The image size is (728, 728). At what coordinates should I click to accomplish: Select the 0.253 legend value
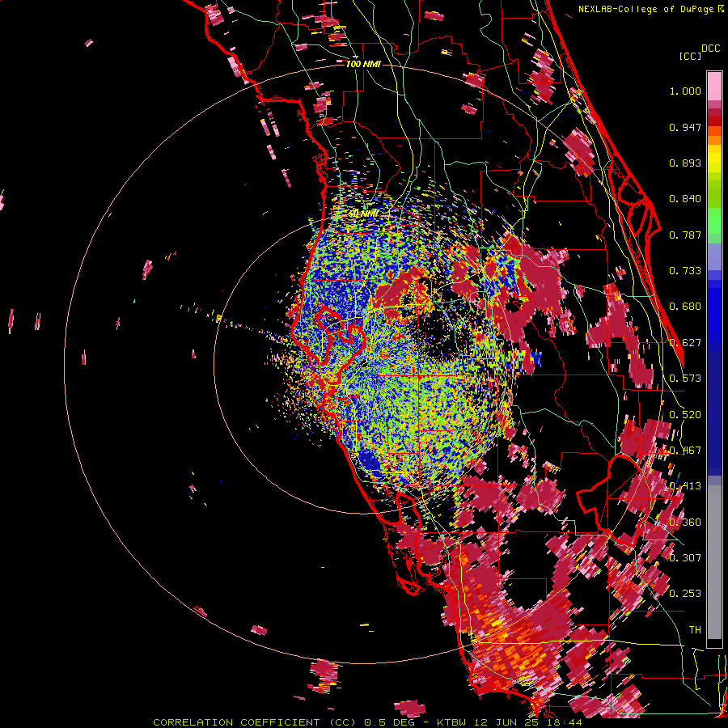[685, 594]
